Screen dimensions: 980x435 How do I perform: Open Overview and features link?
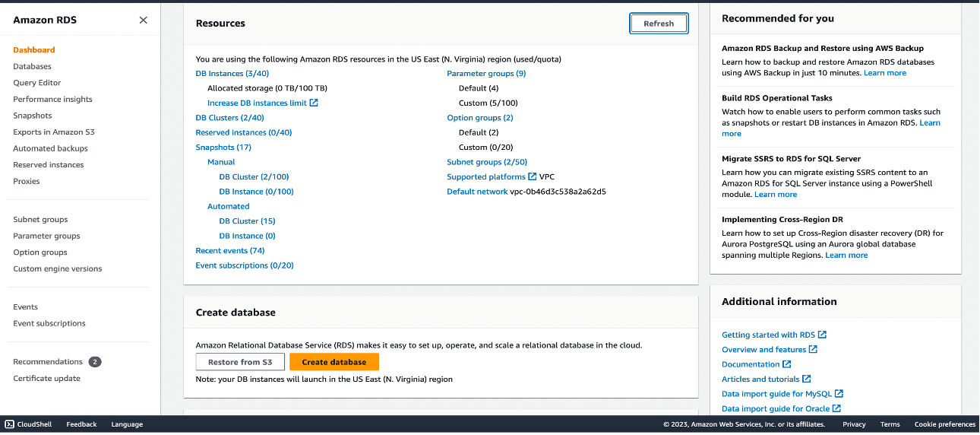[763, 350]
